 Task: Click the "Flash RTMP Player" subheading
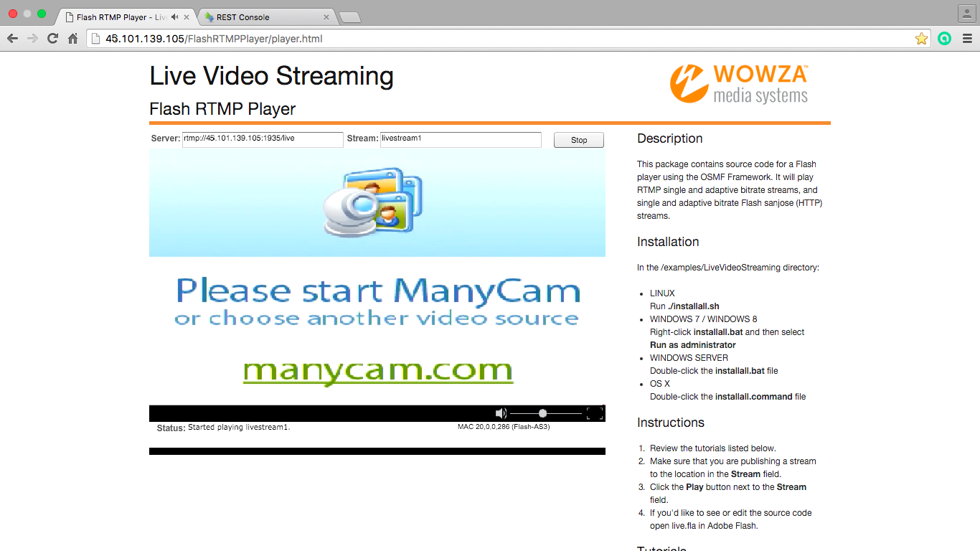point(222,109)
